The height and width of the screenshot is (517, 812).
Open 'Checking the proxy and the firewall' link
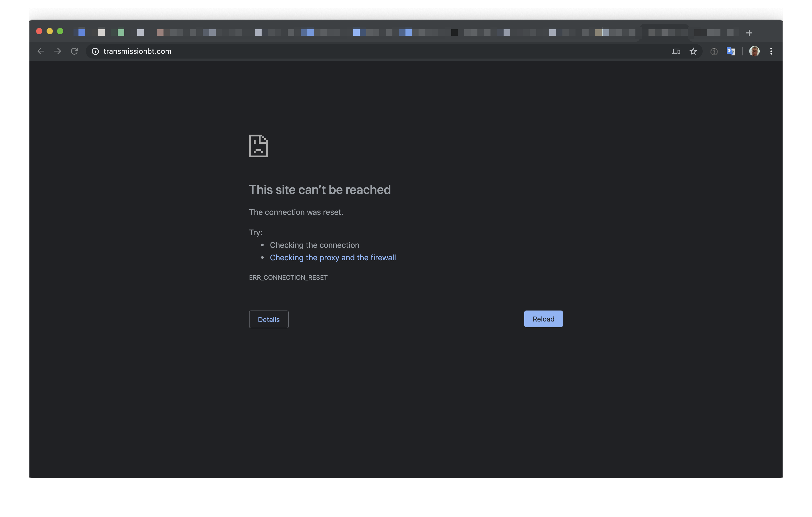click(x=333, y=257)
